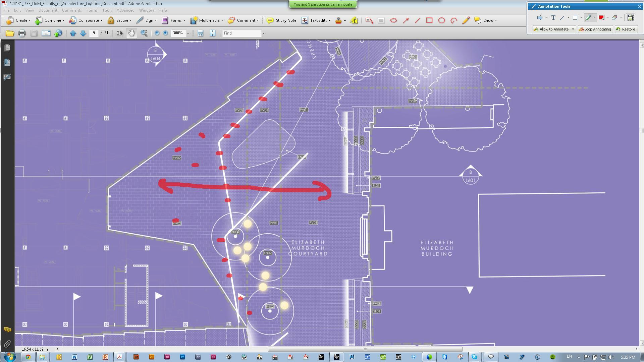644x362 pixels.
Task: Click the Restore button
Action: [x=626, y=29]
